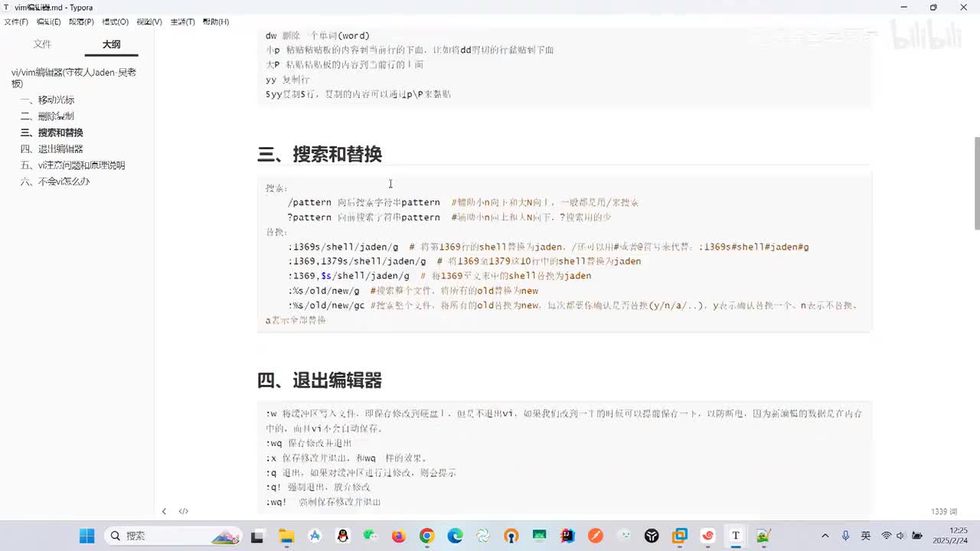Show hidden tray icons chevron
The image size is (980, 551).
click(825, 536)
